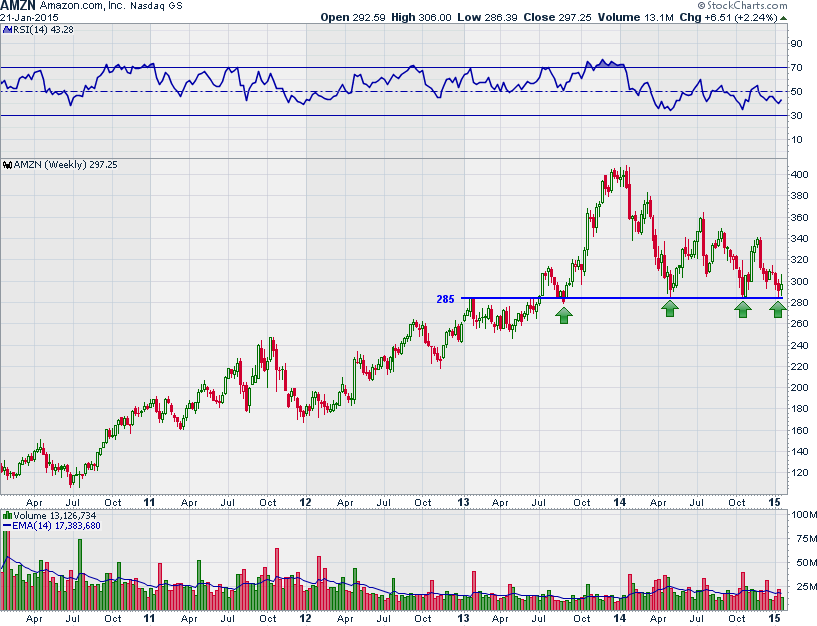Click year 12 label under price panel

305,502
